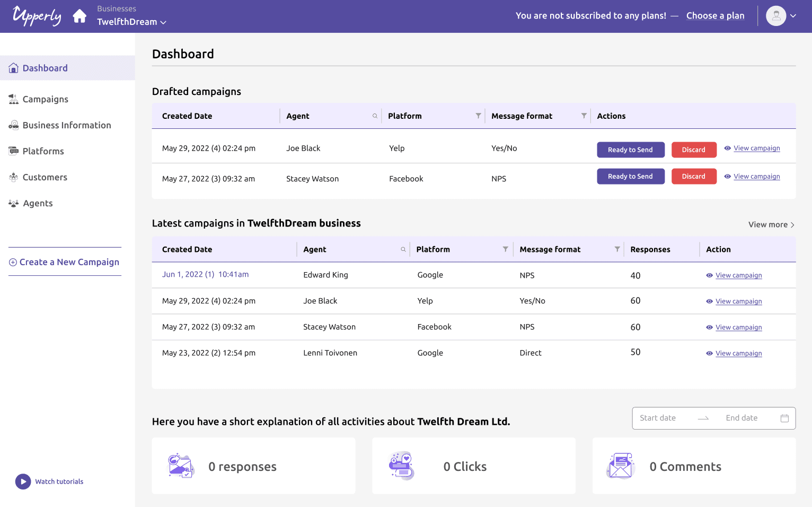Click Platform filter icon in Latest campaigns table
Image resolution: width=812 pixels, height=507 pixels.
coord(505,249)
